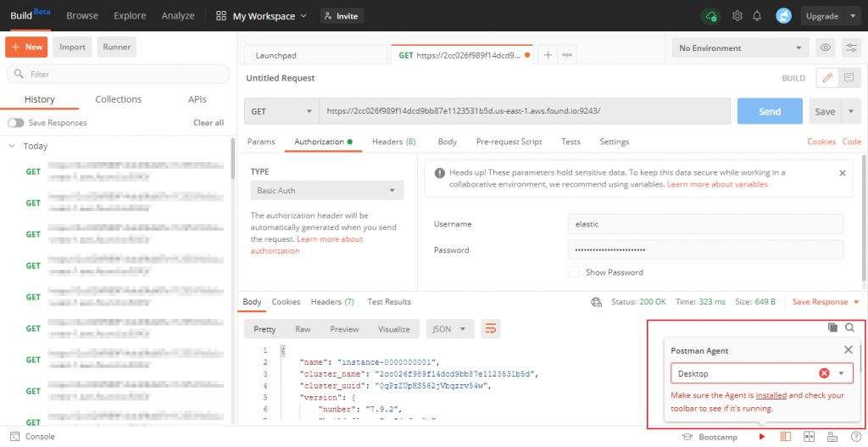
Task: Open the Params tab
Action: (261, 142)
